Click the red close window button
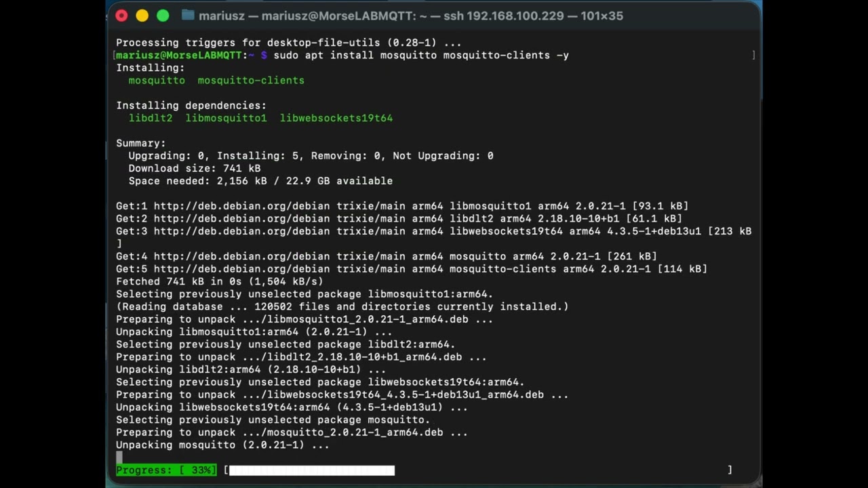Image resolution: width=868 pixels, height=488 pixels. pyautogui.click(x=121, y=16)
